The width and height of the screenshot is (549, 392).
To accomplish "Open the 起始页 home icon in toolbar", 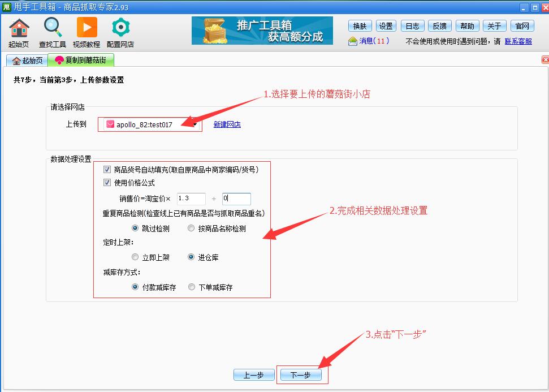I will coord(19,32).
